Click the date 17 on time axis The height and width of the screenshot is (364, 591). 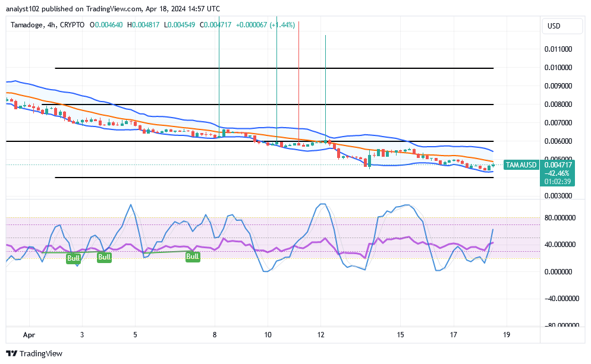454,335
